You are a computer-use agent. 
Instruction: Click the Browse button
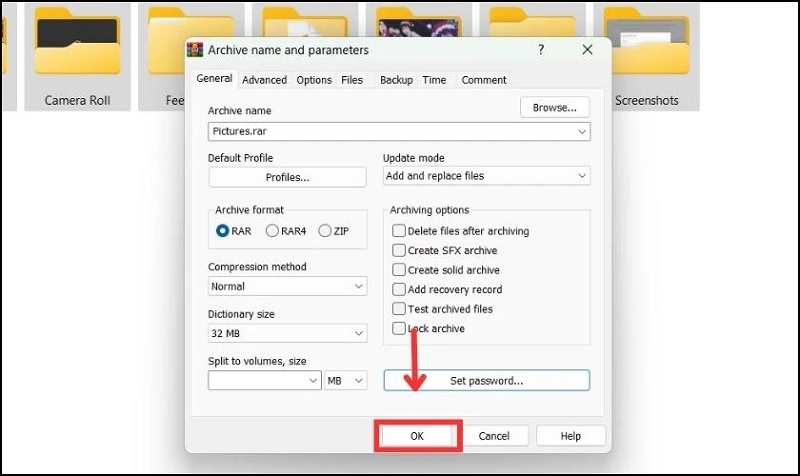[x=555, y=107]
